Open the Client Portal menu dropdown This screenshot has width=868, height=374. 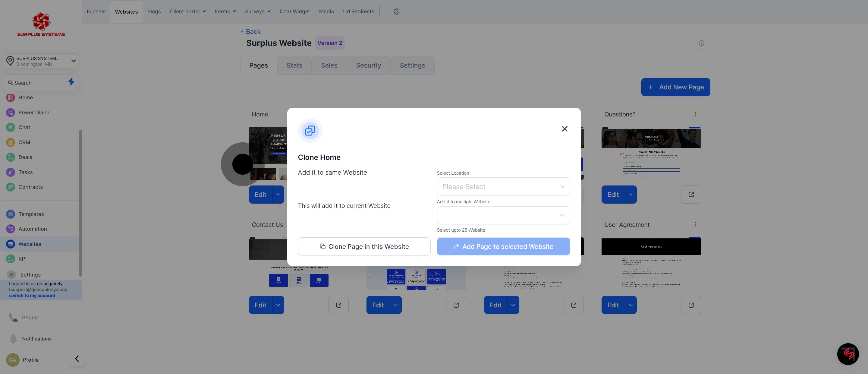(x=188, y=11)
